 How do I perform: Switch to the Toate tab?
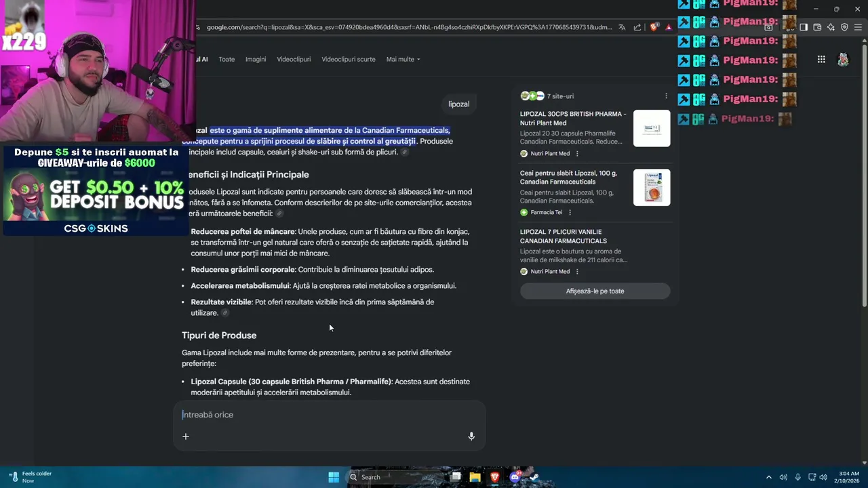coord(226,59)
